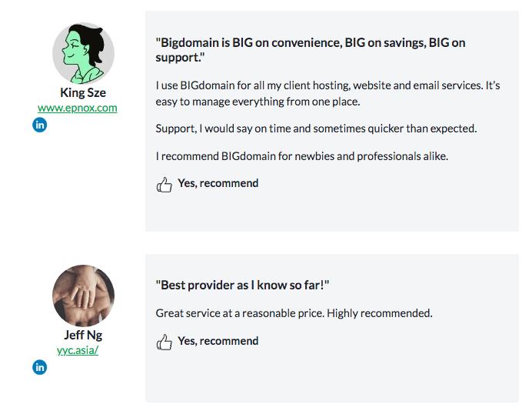Viewport: 532px width, 411px height.
Task: Click "Yes, recommend" text in King Sze's review
Action: [218, 183]
